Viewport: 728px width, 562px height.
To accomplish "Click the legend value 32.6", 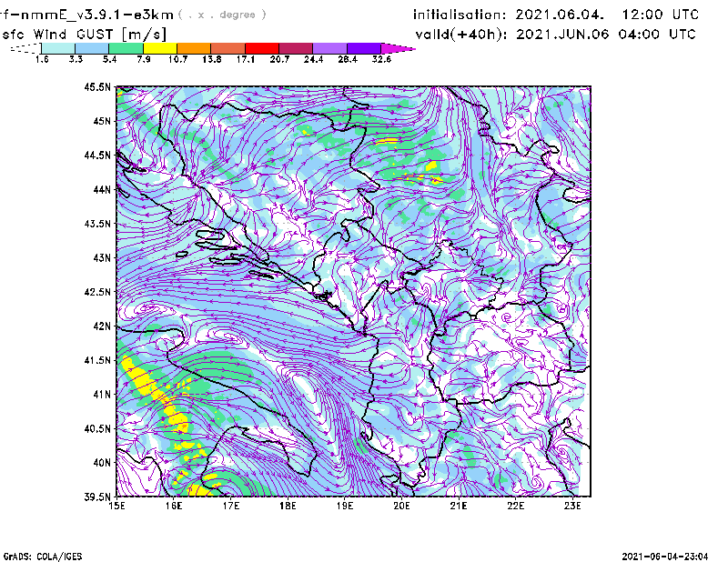I will (381, 59).
